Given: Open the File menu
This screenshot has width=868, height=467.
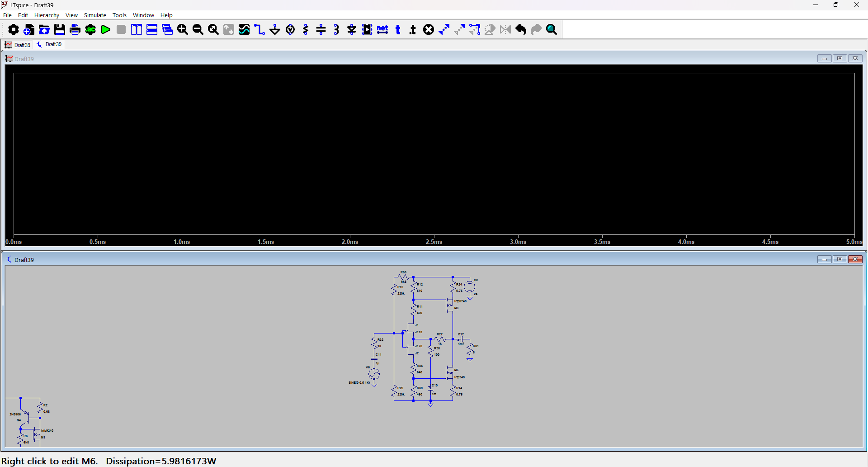Looking at the screenshot, I should [x=7, y=15].
